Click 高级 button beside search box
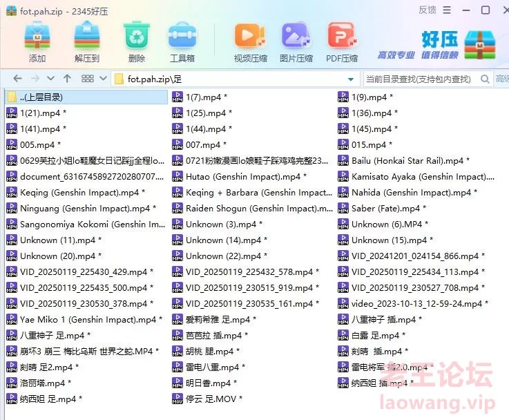This screenshot has height=420, width=509. click(502, 79)
